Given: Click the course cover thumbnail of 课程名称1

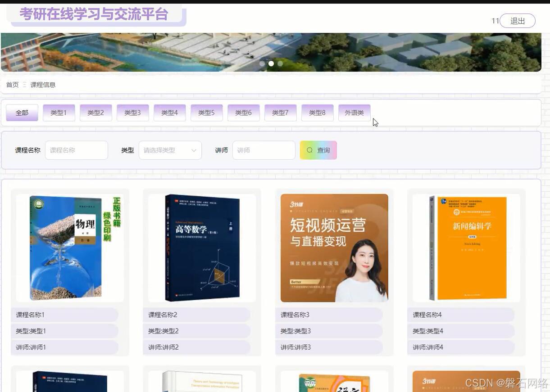Looking at the screenshot, I should 69,247.
